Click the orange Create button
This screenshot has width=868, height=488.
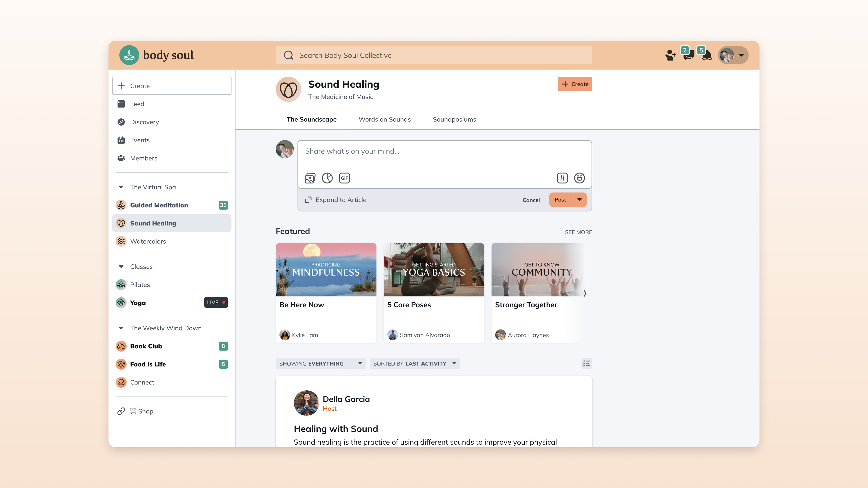(575, 84)
